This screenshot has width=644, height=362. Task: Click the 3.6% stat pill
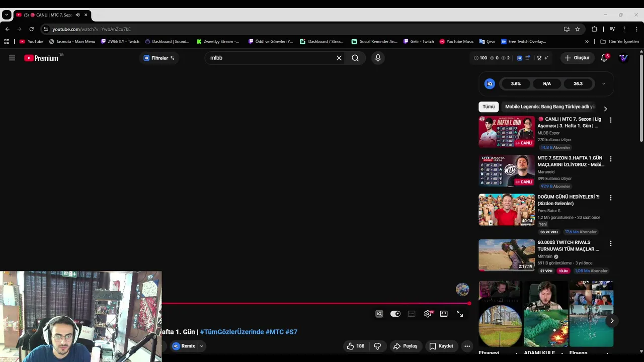[x=516, y=84]
